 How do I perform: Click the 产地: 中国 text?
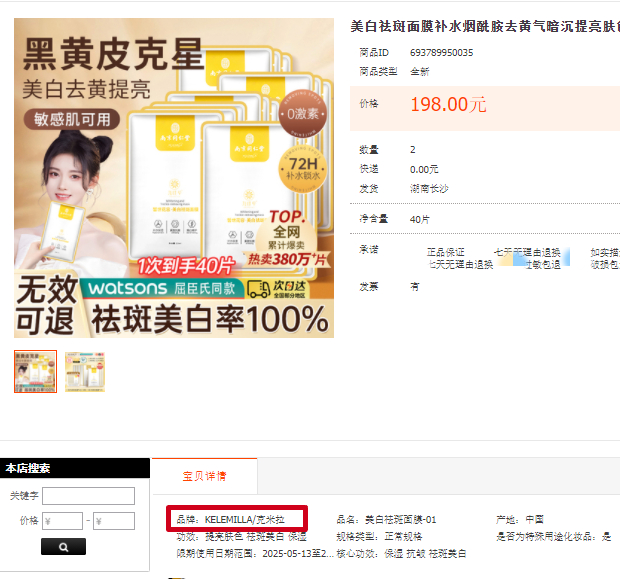pyautogui.click(x=520, y=520)
